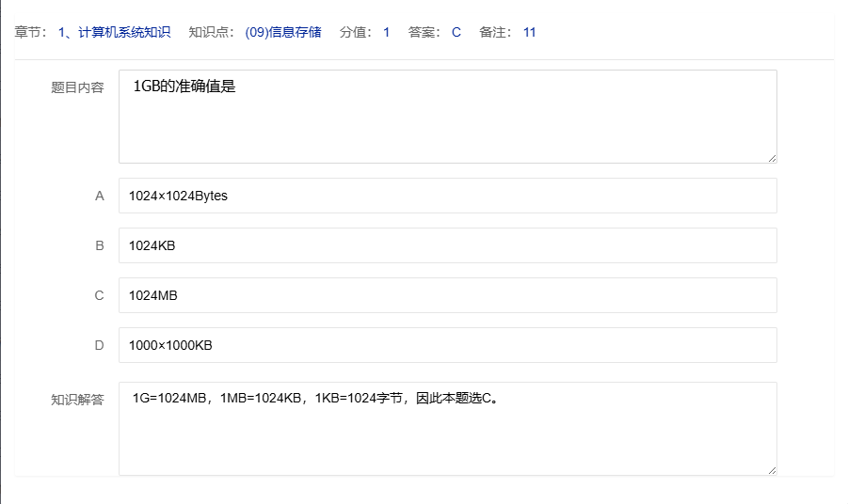The width and height of the screenshot is (848, 504).
Task: Click option D field containing 1000×1000KB
Action: tap(447, 345)
